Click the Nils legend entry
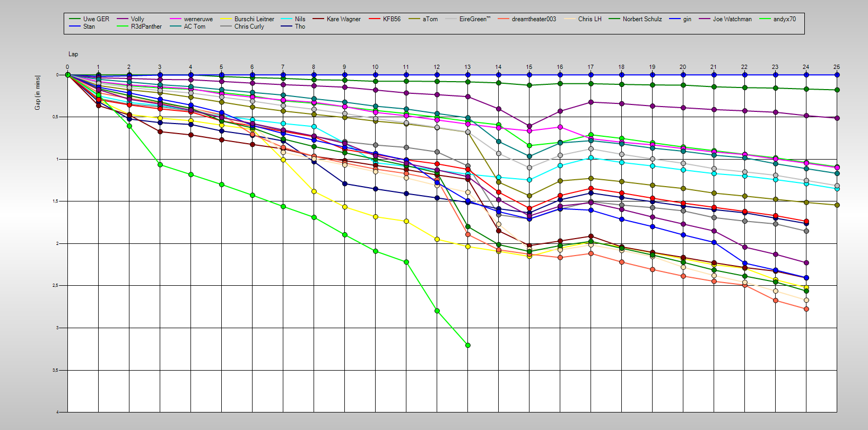The height and width of the screenshot is (430, 868). [300, 19]
